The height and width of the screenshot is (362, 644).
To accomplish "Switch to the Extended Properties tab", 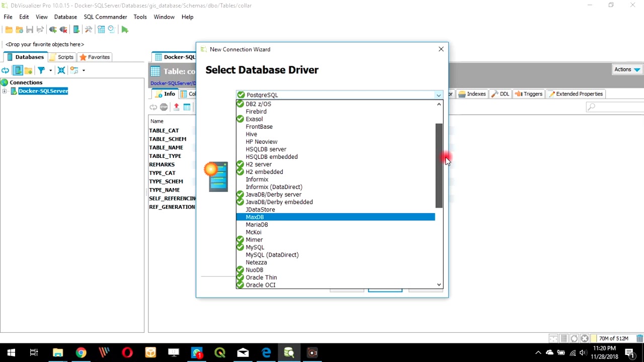I will pos(576,94).
